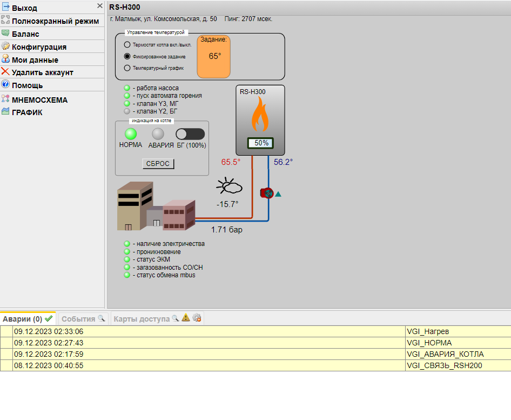This screenshot has width=511, height=420.
Task: Click the red X delete account icon
Action: pos(5,71)
